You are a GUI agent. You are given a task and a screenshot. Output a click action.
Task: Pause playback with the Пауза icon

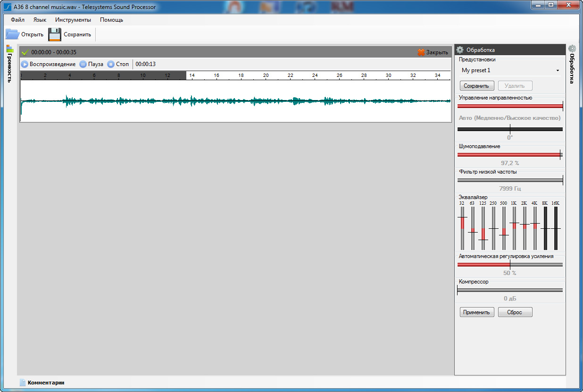point(83,64)
